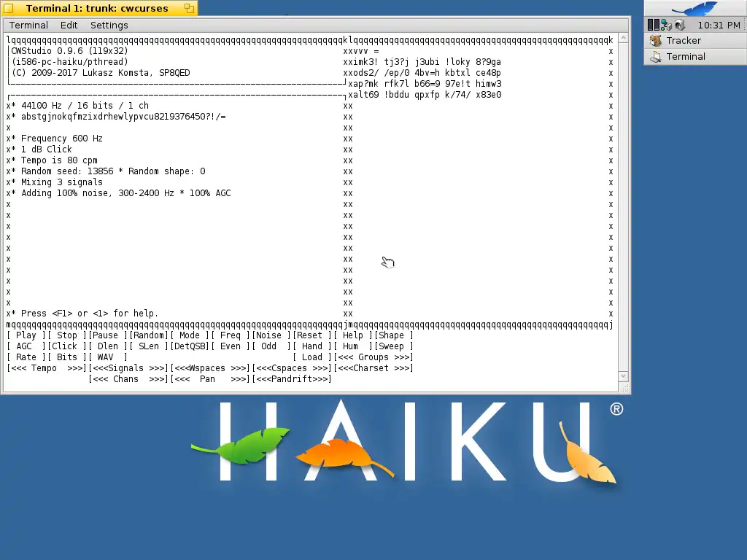Open the Terminal menu
Viewport: 747px width, 560px height.
[x=28, y=26]
